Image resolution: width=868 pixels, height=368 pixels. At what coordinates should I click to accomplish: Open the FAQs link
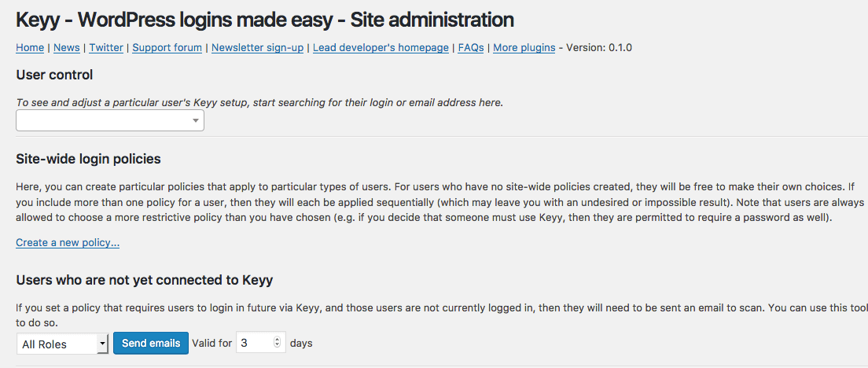click(x=471, y=48)
